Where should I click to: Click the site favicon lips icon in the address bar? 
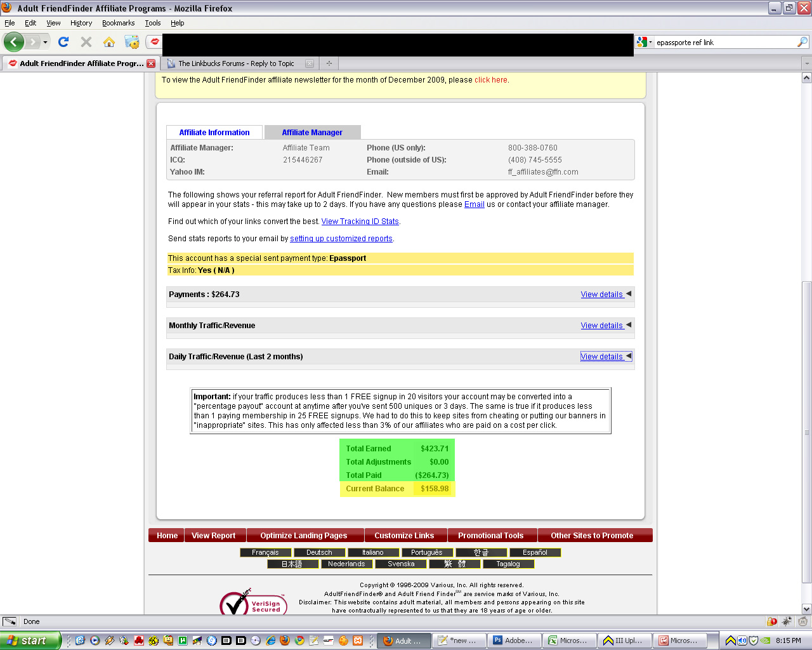tap(154, 42)
